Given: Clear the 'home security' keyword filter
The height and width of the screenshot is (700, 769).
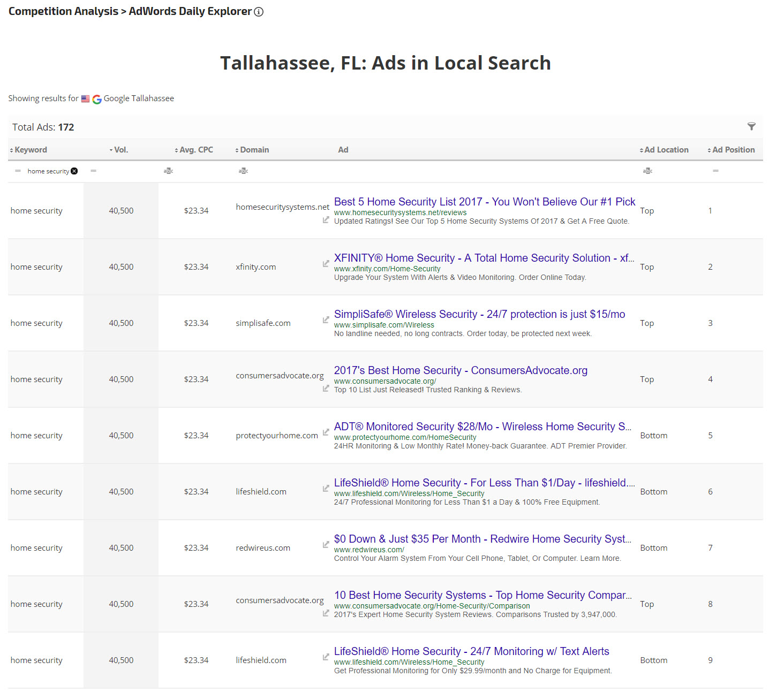Looking at the screenshot, I should point(74,171).
